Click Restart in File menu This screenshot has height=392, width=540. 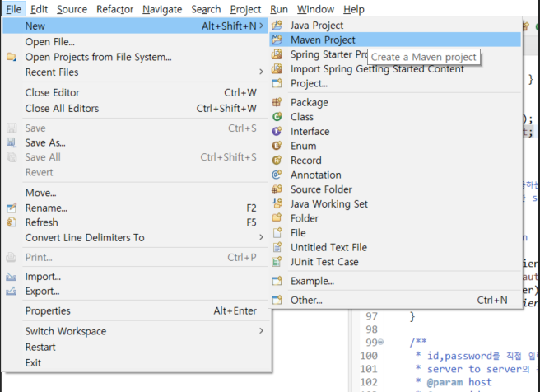pos(40,347)
